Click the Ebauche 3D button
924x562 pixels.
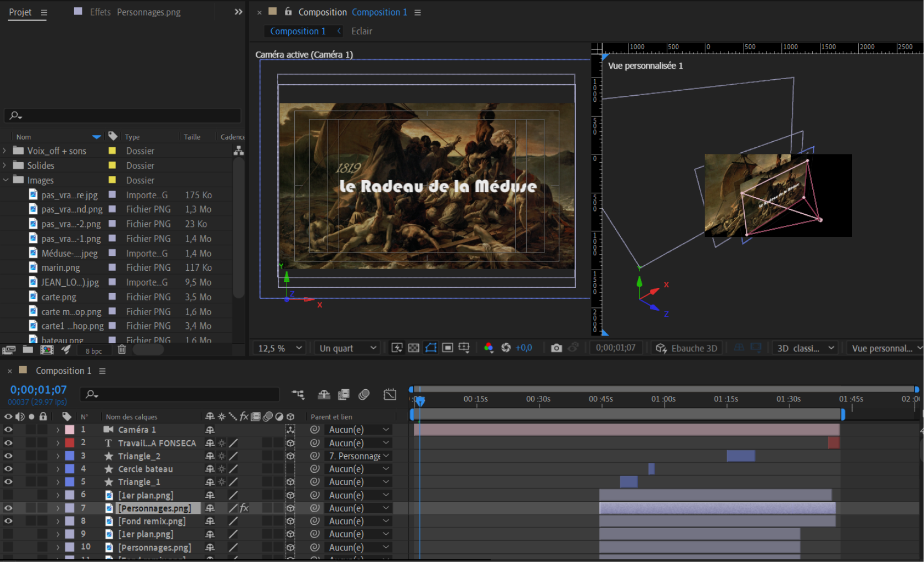coord(687,348)
